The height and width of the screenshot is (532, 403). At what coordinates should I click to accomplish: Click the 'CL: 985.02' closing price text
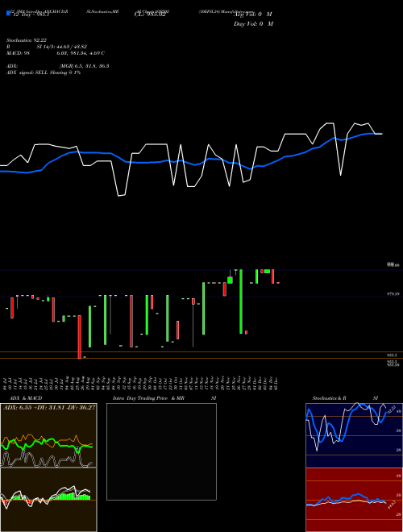(150, 15)
